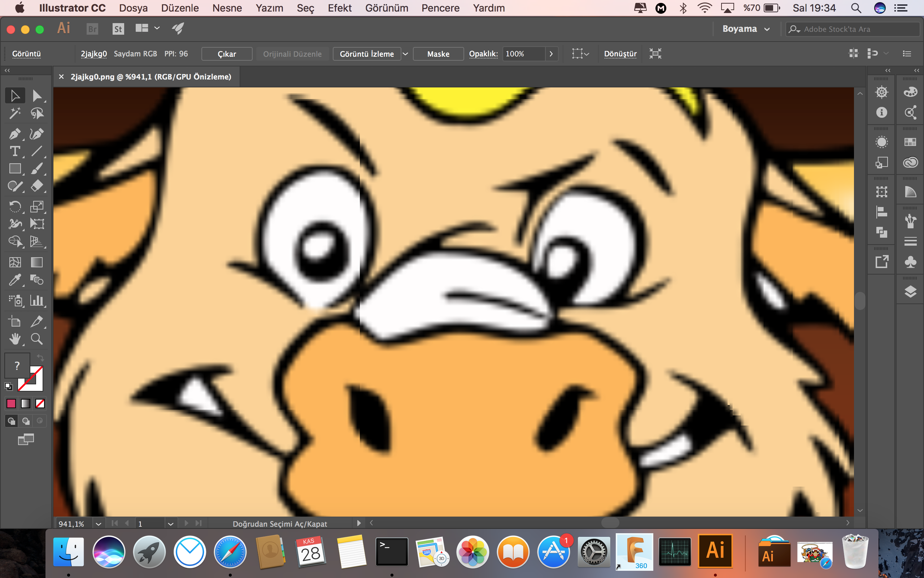Enable Draw Behind mode
The image size is (924, 578).
click(x=26, y=421)
